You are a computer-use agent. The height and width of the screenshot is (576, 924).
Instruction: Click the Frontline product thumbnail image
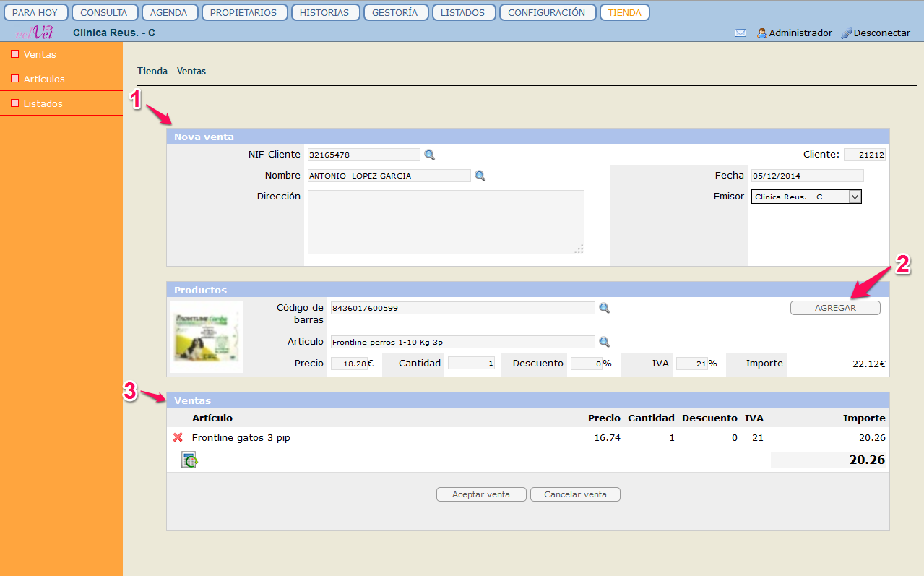207,337
